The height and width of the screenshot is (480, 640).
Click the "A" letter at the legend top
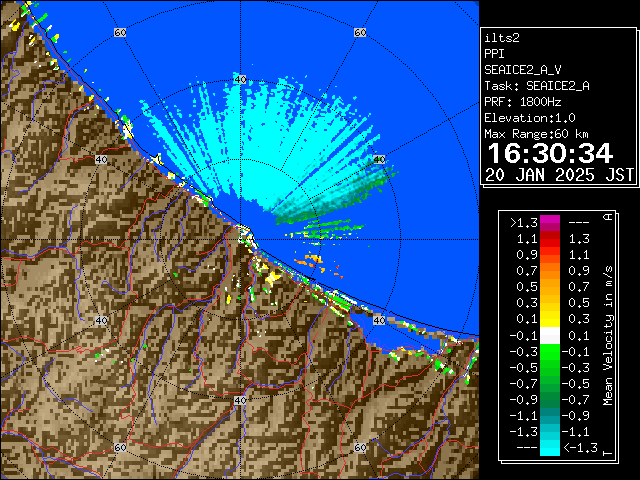608,217
